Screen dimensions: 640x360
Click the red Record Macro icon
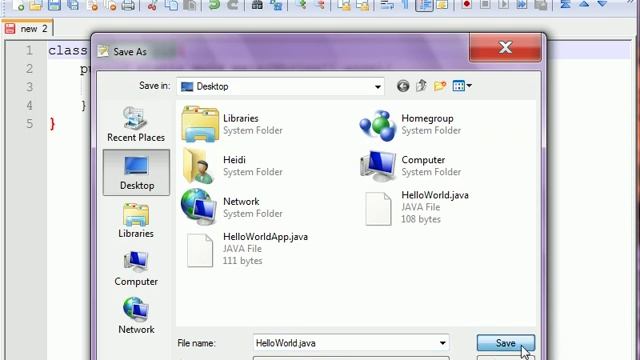pyautogui.click(x=467, y=4)
